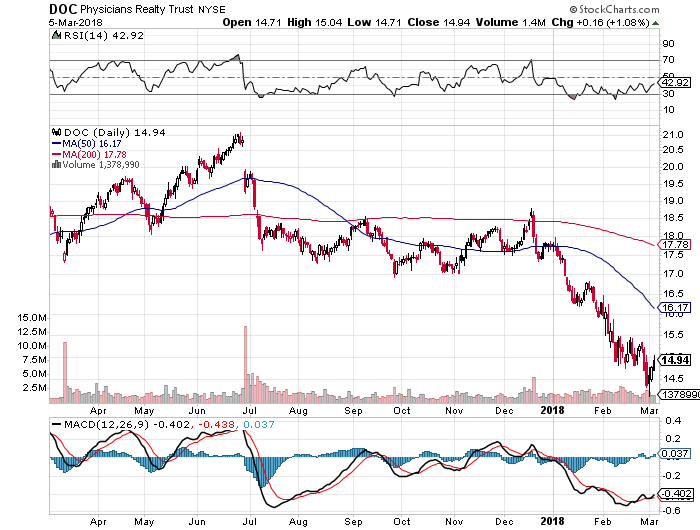Click the 42.92 RSI tag on the right axis
This screenshot has height=530, width=700.
(x=676, y=83)
